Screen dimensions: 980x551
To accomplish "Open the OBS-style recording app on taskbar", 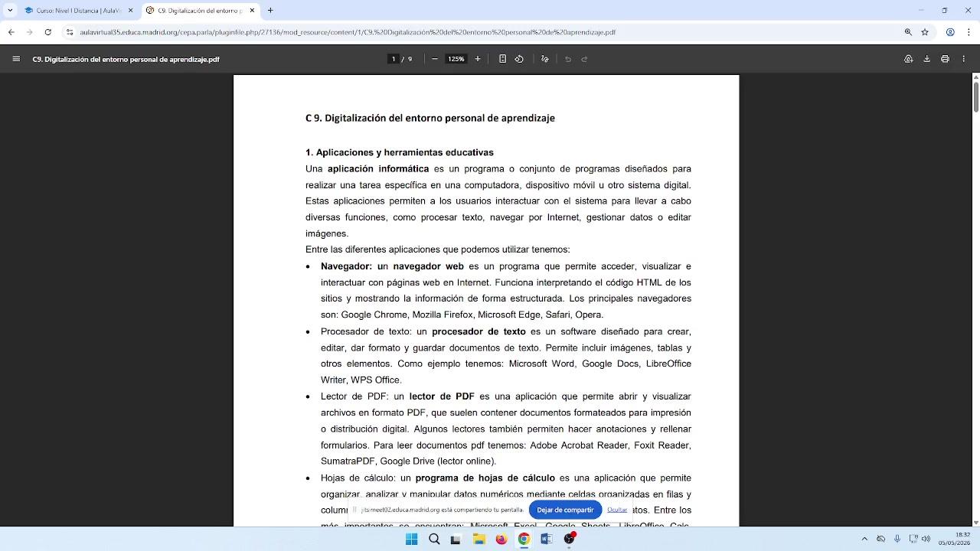I will (x=569, y=539).
